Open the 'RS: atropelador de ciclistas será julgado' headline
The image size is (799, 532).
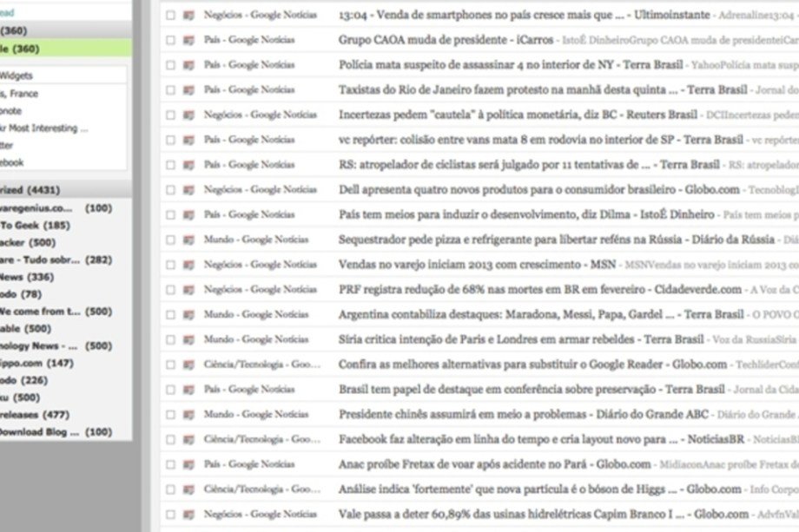[529, 164]
